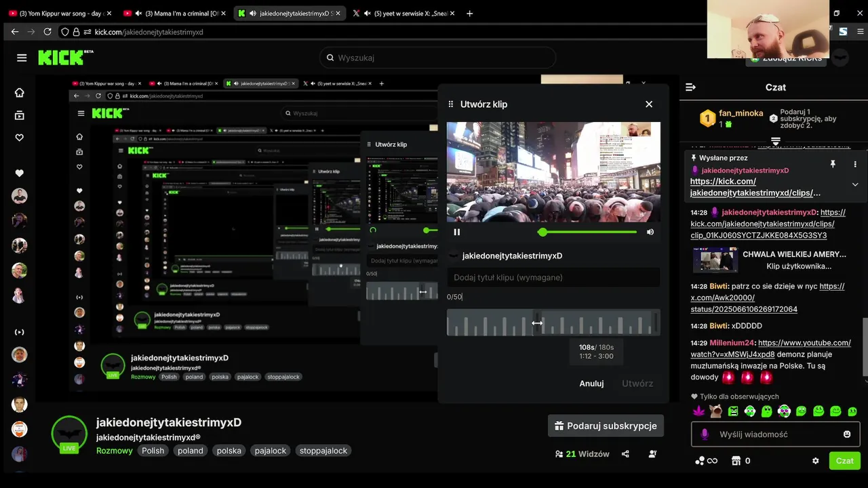The image size is (868, 488).
Task: Open Millenium24's YouTube link
Action: click(x=771, y=348)
